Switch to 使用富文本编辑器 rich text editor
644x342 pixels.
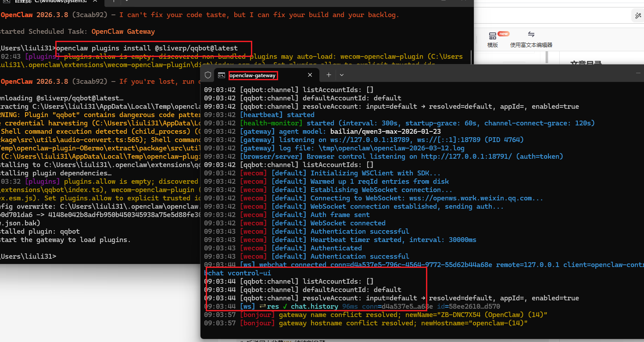tap(531, 39)
